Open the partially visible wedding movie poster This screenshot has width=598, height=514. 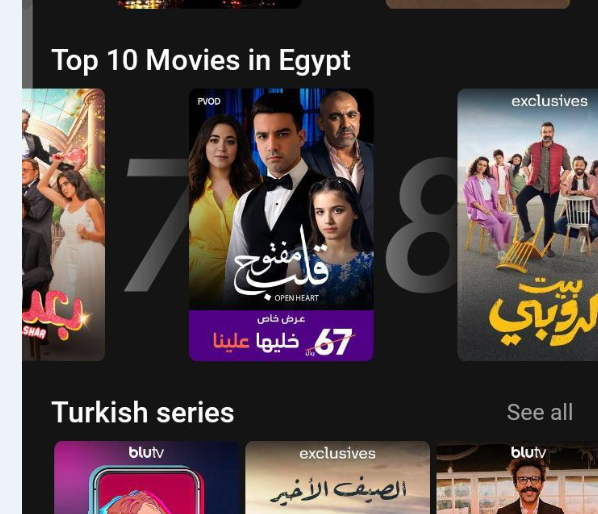pos(64,225)
